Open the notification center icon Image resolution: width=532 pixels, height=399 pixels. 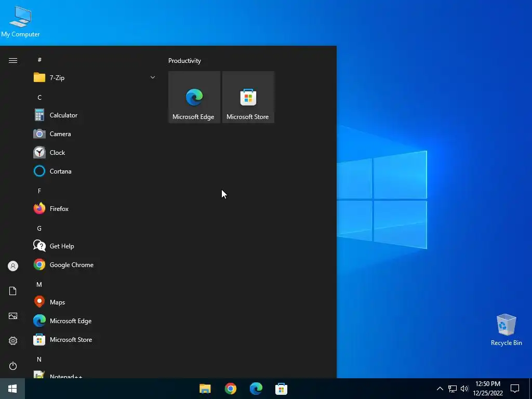(515, 389)
